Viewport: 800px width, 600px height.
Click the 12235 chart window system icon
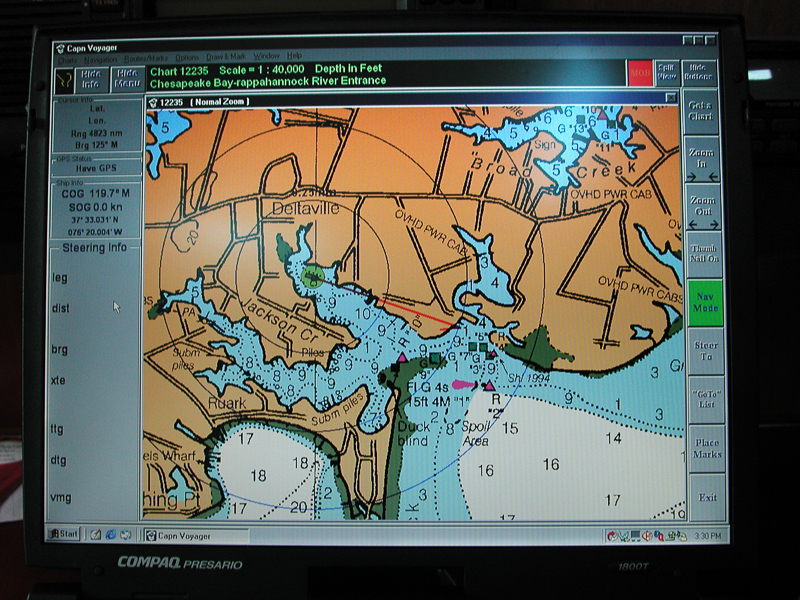click(x=153, y=103)
